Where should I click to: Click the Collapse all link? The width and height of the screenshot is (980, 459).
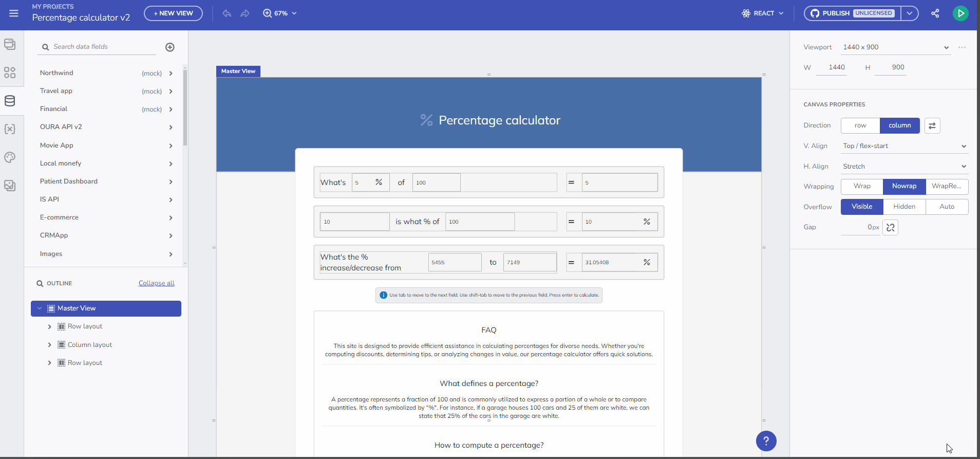click(x=156, y=283)
